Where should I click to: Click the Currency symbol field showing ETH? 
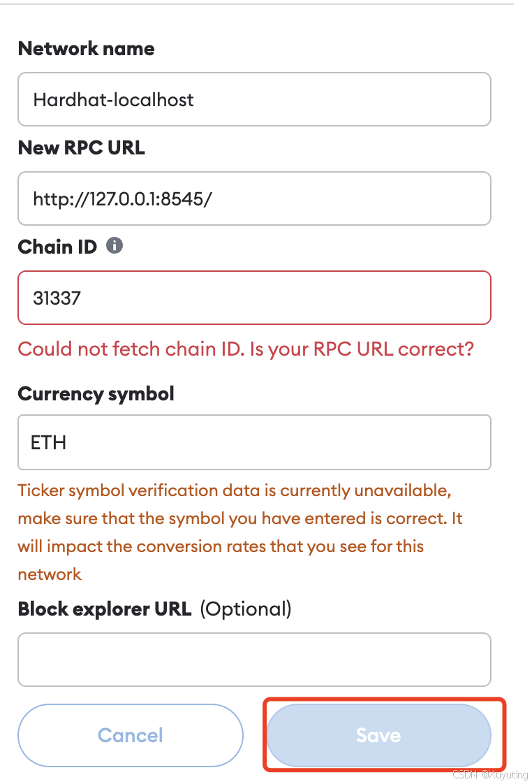[x=254, y=442]
